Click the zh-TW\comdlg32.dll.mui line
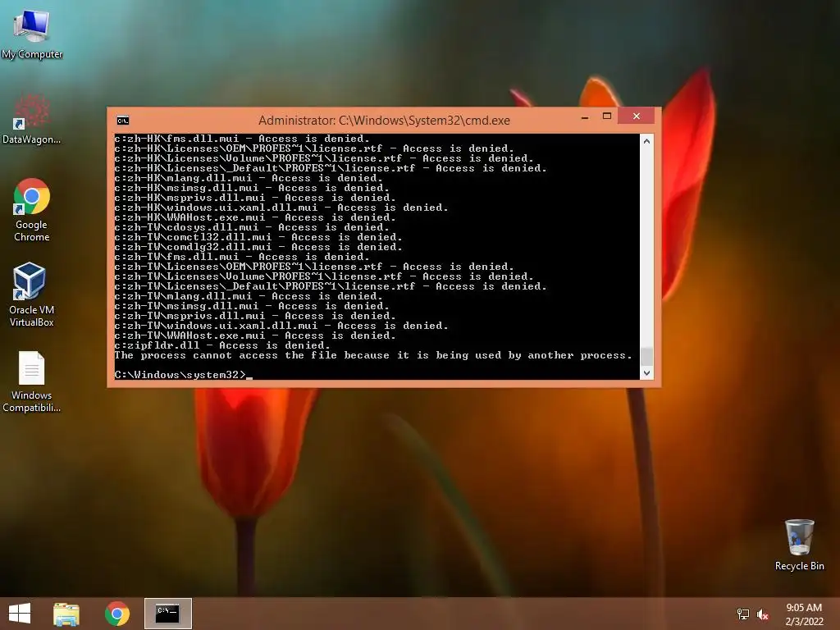Image resolution: width=840 pixels, height=630 pixels. tap(258, 247)
